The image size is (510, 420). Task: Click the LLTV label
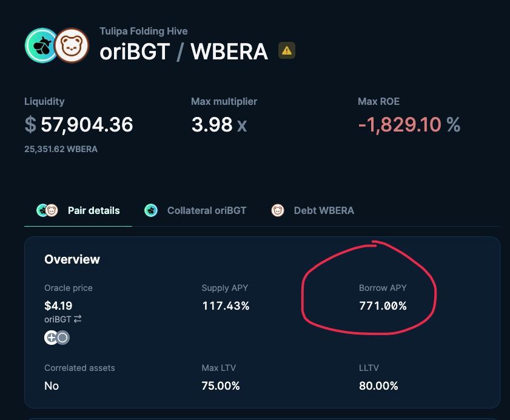tap(369, 368)
